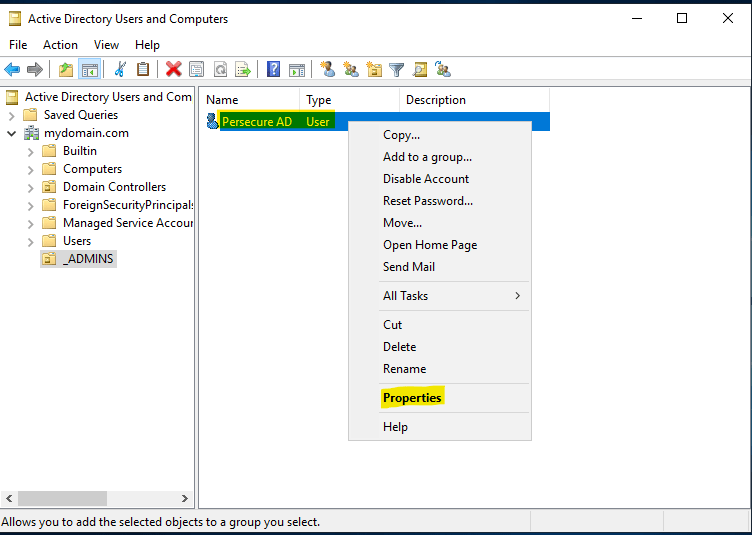The height and width of the screenshot is (535, 752).
Task: Click the Up one level folder icon
Action: [66, 69]
